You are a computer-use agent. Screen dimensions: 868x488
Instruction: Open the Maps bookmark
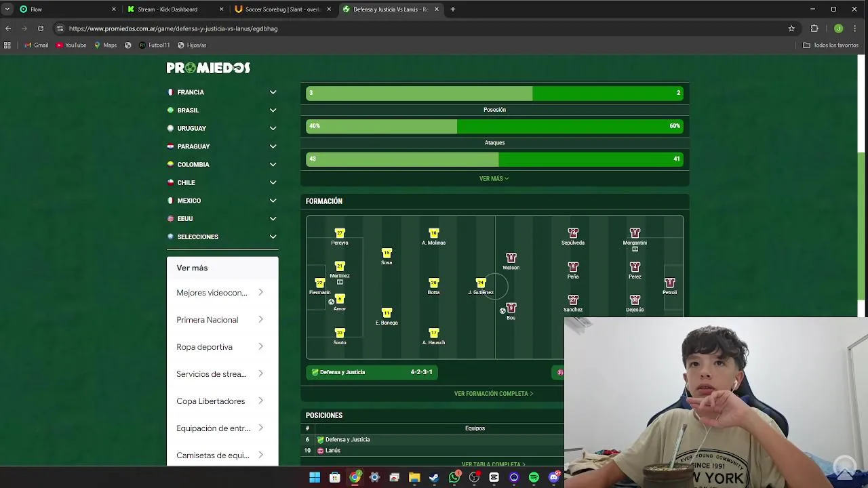[105, 45]
